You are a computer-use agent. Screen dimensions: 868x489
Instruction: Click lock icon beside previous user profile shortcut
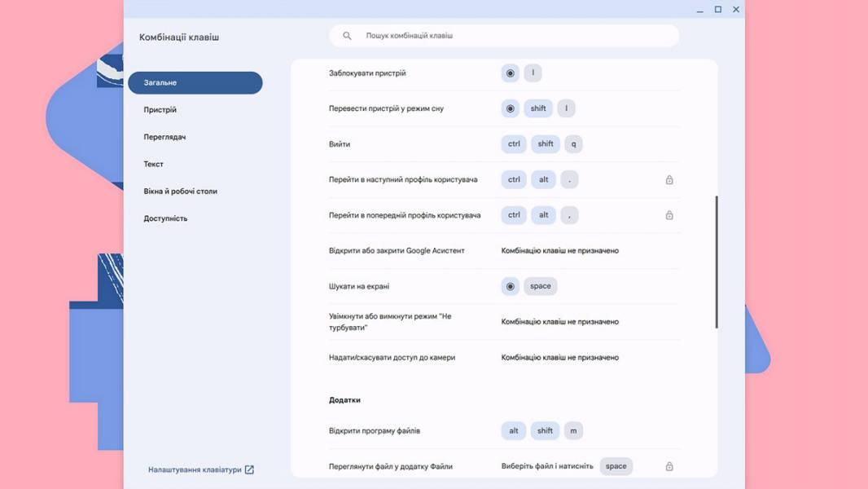[x=669, y=215]
